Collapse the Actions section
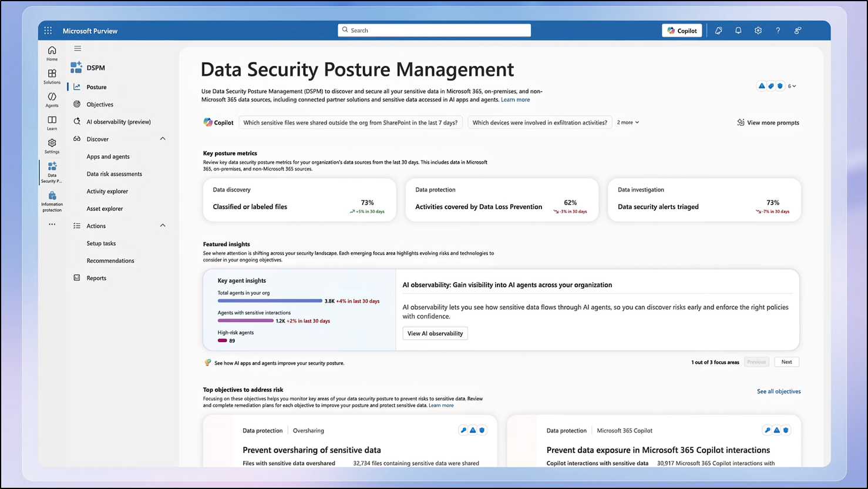The width and height of the screenshot is (868, 489). tap(163, 225)
